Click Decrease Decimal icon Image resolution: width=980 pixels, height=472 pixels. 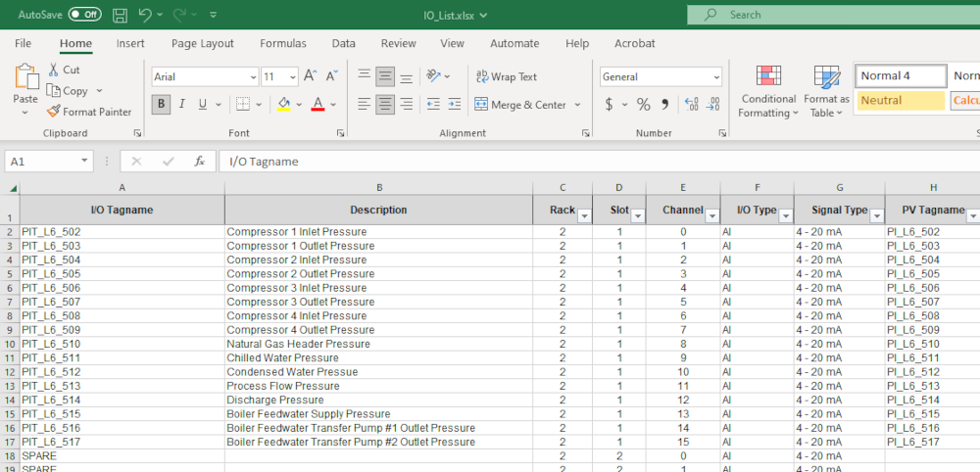[713, 104]
